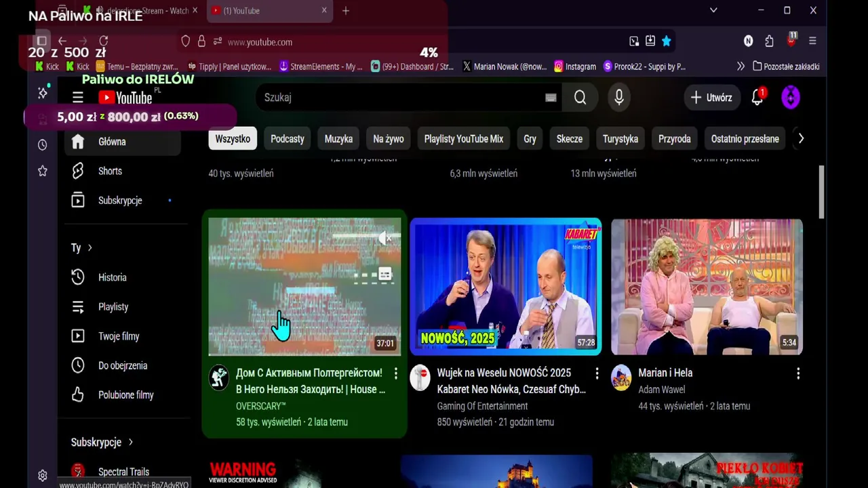Open StreamElements bookmark
The image size is (868, 488).
(x=321, y=66)
